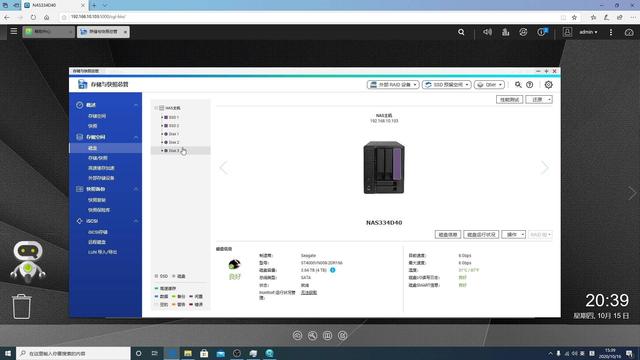Click the first circular icon in bottom desktop dock

tap(297, 336)
